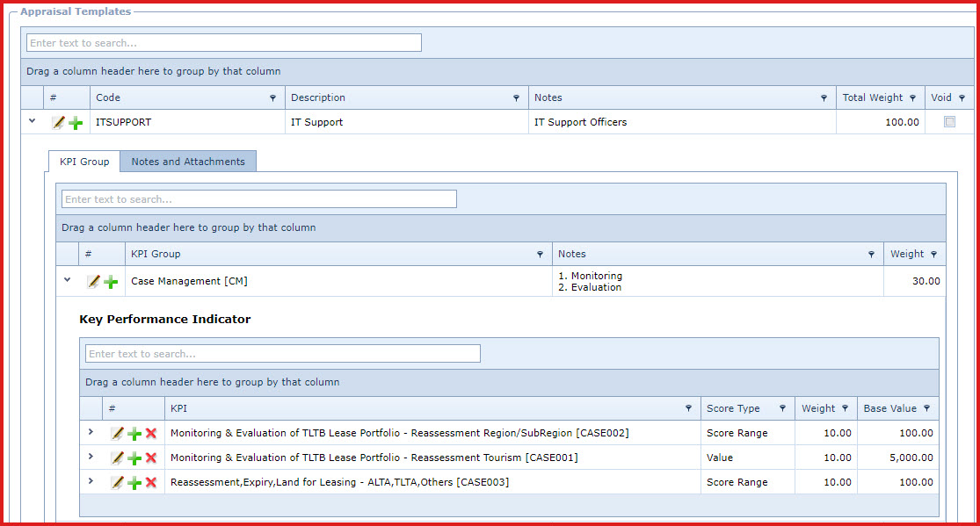Click green plus icon on CASE001 row
Viewport: 980px width, 526px height.
(134, 458)
